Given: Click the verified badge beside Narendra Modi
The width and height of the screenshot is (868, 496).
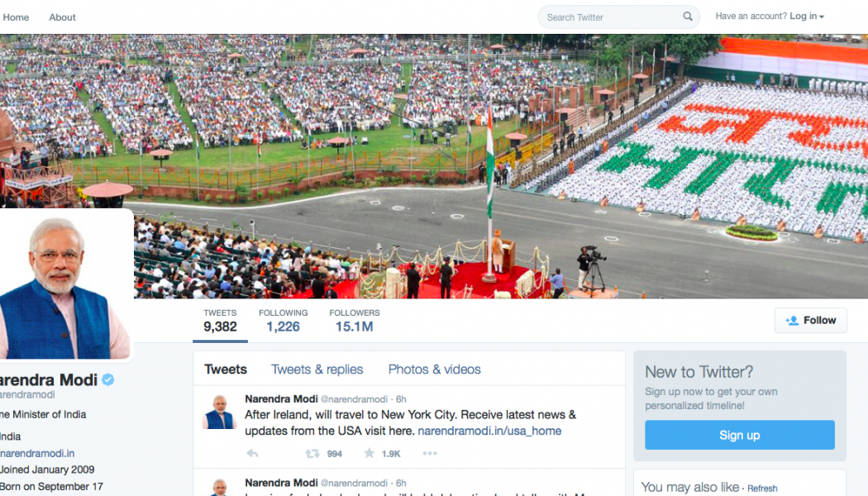Looking at the screenshot, I should pyautogui.click(x=108, y=379).
